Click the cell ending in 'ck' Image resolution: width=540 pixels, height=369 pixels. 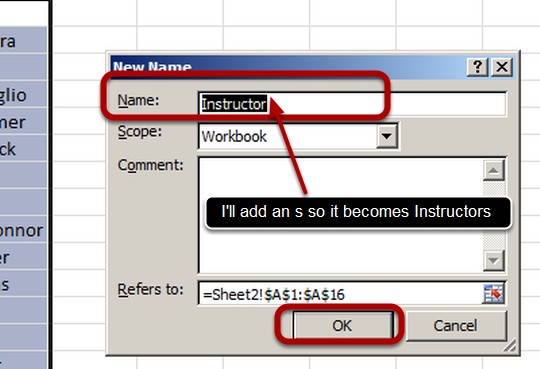23,149
